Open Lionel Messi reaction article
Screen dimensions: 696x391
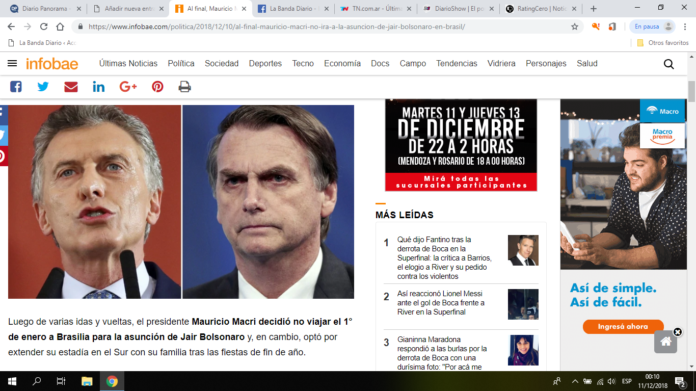(x=441, y=303)
